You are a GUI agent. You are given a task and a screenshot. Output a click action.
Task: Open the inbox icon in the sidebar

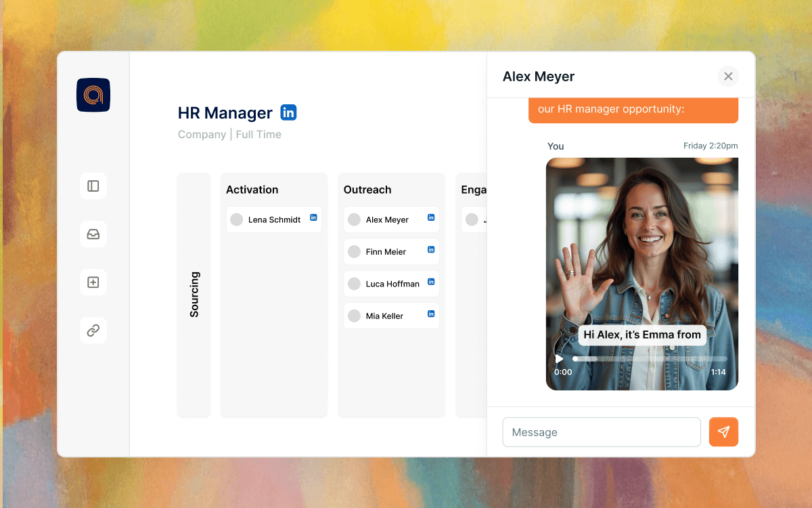(x=93, y=234)
